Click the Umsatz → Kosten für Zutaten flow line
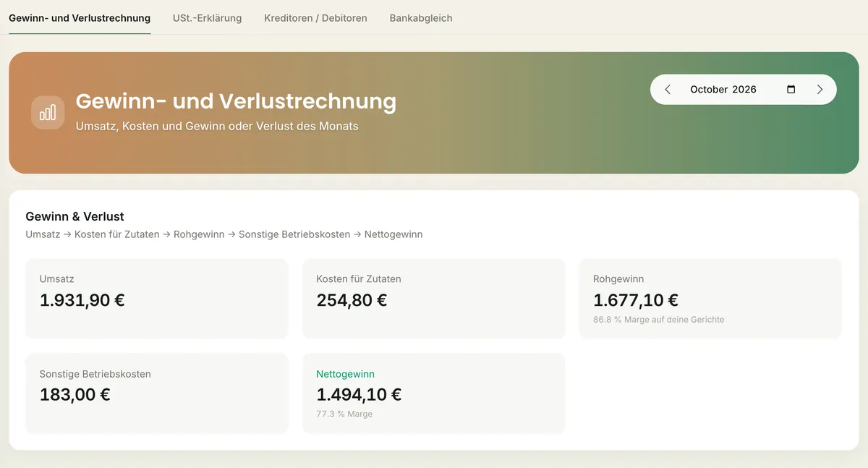Viewport: 868px width, 468px height. point(224,234)
